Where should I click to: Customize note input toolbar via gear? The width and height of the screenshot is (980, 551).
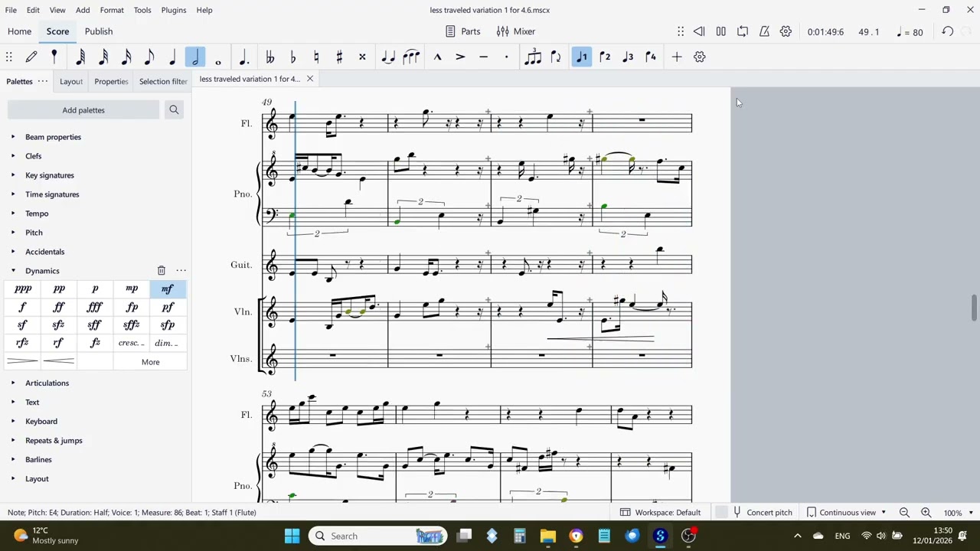[x=700, y=57]
